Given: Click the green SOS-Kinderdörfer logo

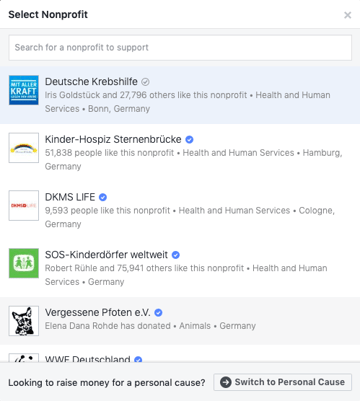Looking at the screenshot, I should tap(24, 263).
